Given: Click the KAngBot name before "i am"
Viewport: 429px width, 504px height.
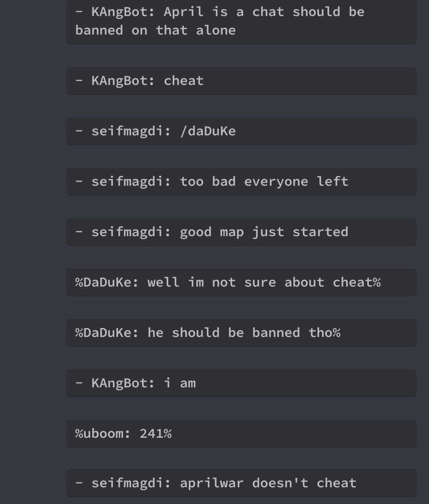Looking at the screenshot, I should 122,383.
